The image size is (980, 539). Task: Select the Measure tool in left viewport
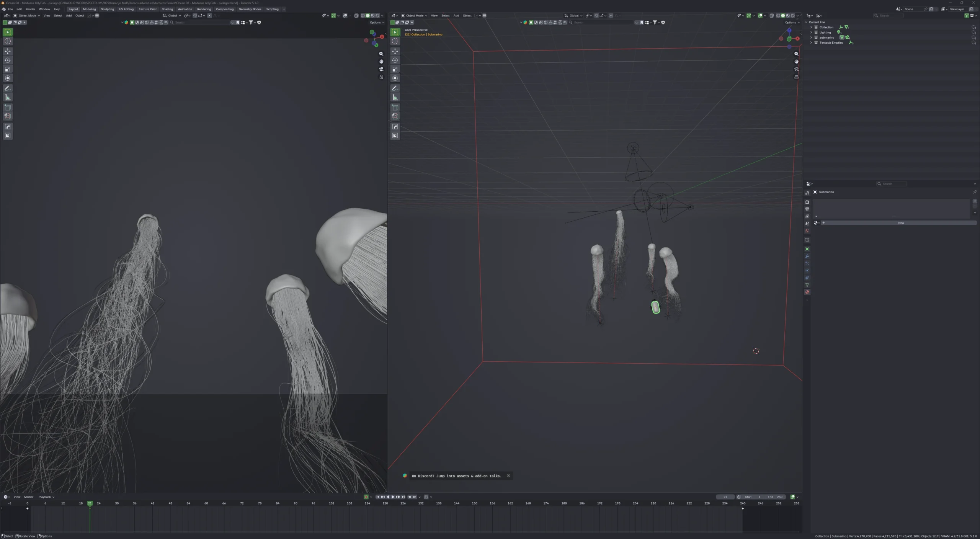click(x=8, y=97)
